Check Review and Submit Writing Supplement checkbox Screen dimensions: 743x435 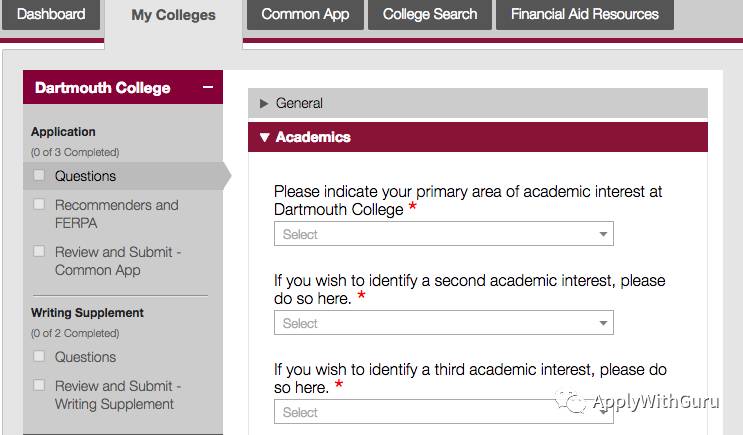[39, 386]
